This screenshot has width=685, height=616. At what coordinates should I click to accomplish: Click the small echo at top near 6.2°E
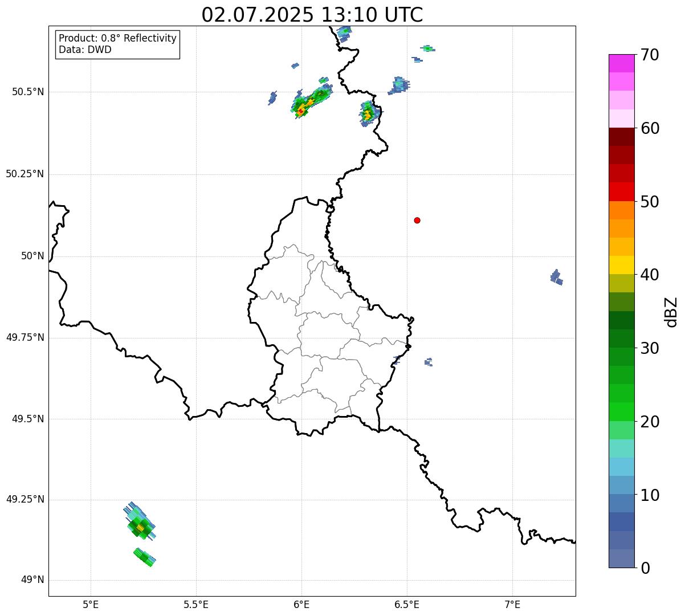pyautogui.click(x=344, y=32)
